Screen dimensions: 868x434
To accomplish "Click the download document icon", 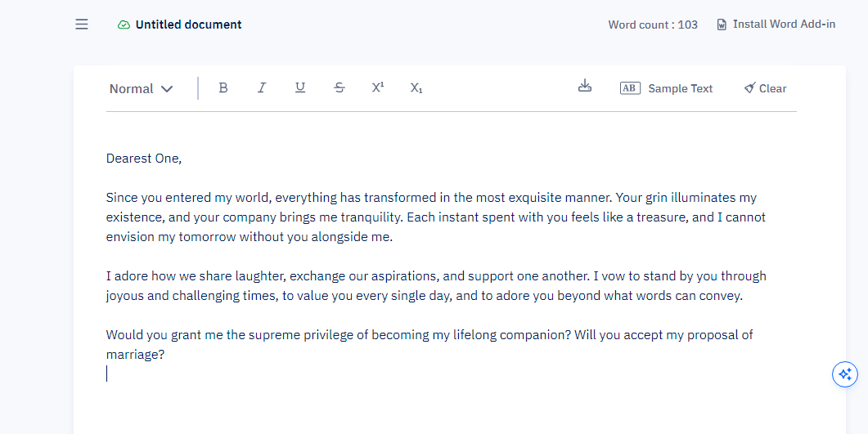I will 584,87.
